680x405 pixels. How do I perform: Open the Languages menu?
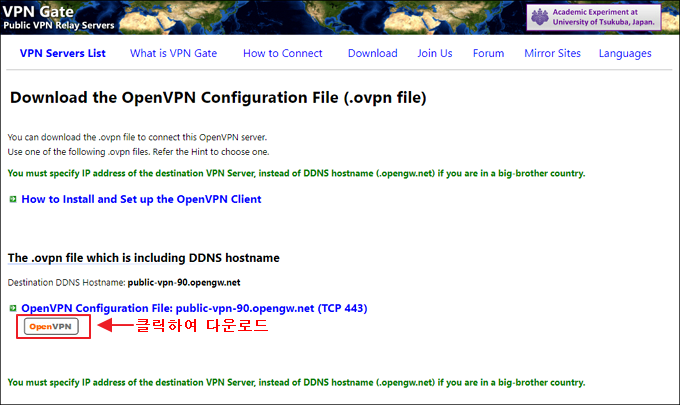625,54
